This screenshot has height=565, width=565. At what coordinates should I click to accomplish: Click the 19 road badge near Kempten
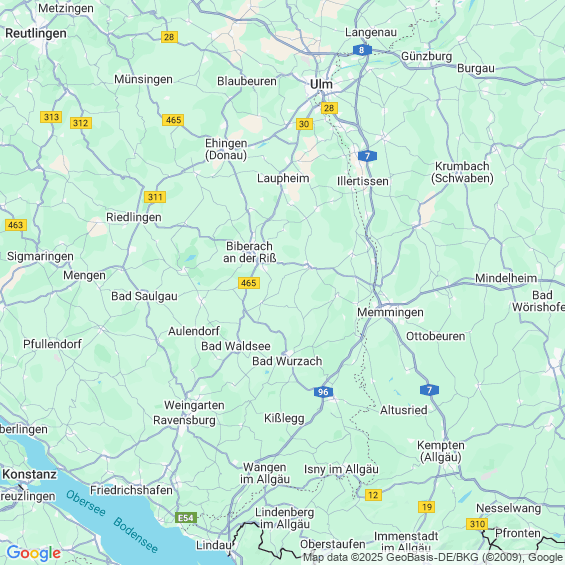click(x=427, y=507)
